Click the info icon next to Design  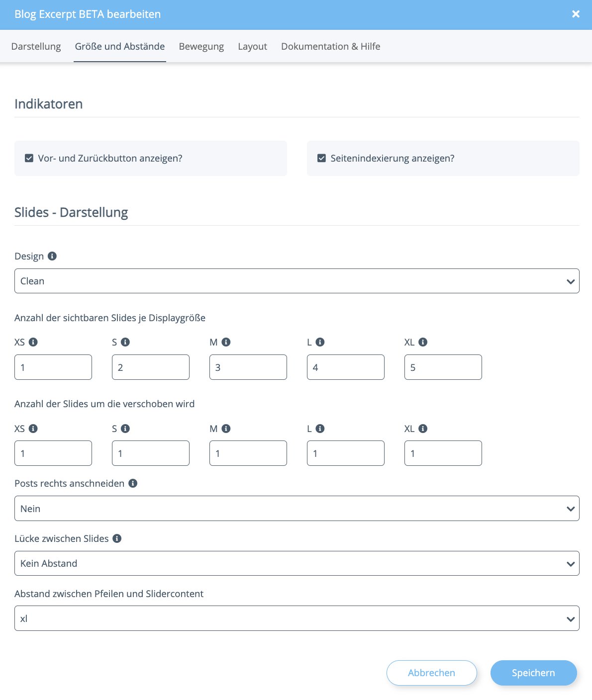(52, 256)
